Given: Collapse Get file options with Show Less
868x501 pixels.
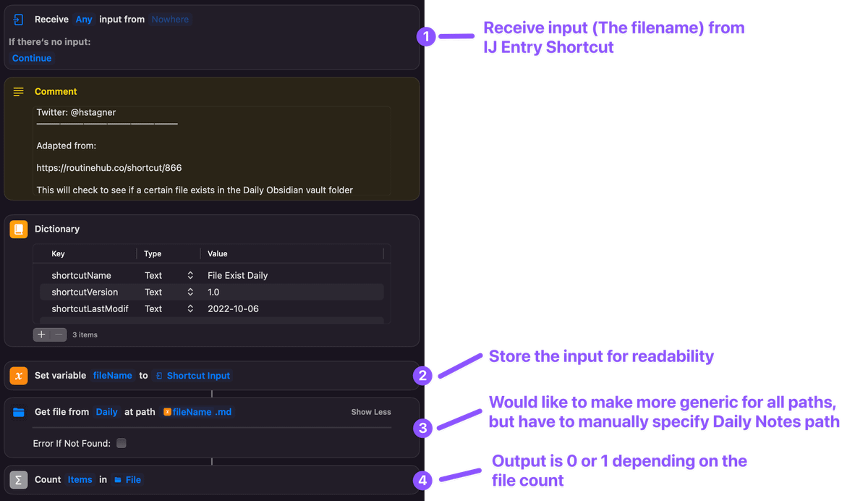Looking at the screenshot, I should point(371,412).
